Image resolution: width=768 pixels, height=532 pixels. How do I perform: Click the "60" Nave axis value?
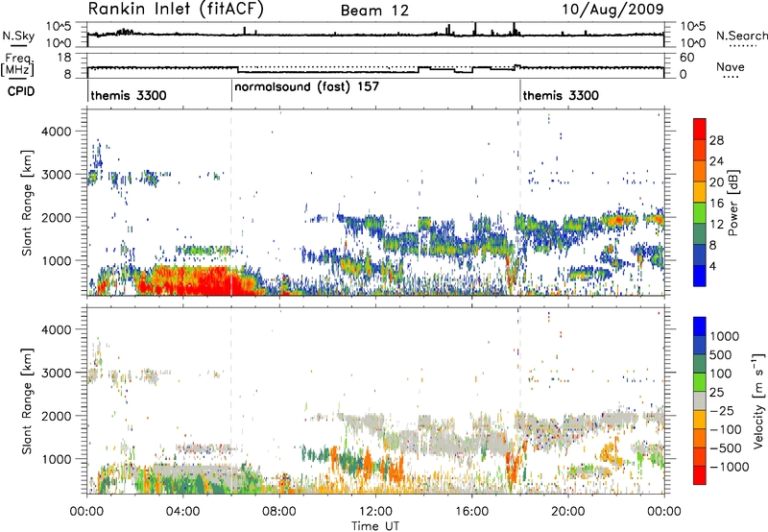click(687, 58)
